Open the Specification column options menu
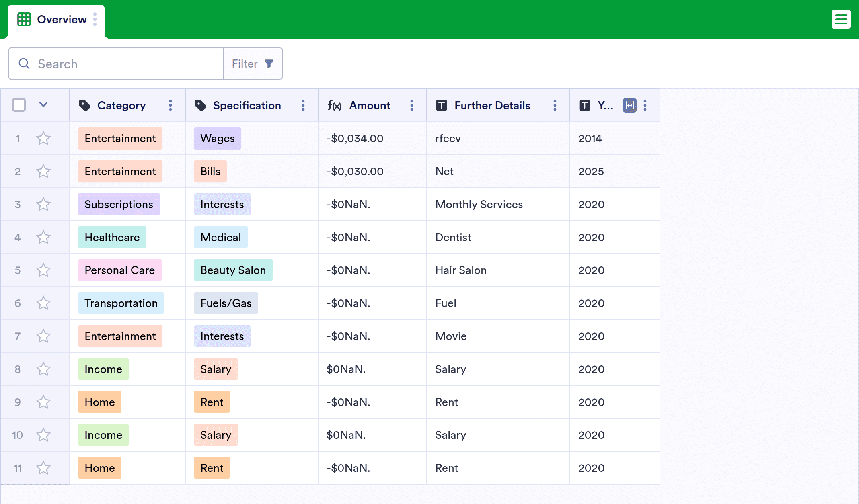 (x=303, y=105)
